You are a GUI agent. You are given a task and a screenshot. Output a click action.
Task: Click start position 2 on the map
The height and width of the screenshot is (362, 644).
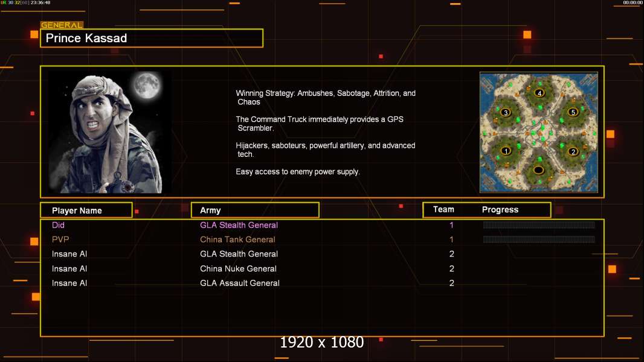point(573,151)
